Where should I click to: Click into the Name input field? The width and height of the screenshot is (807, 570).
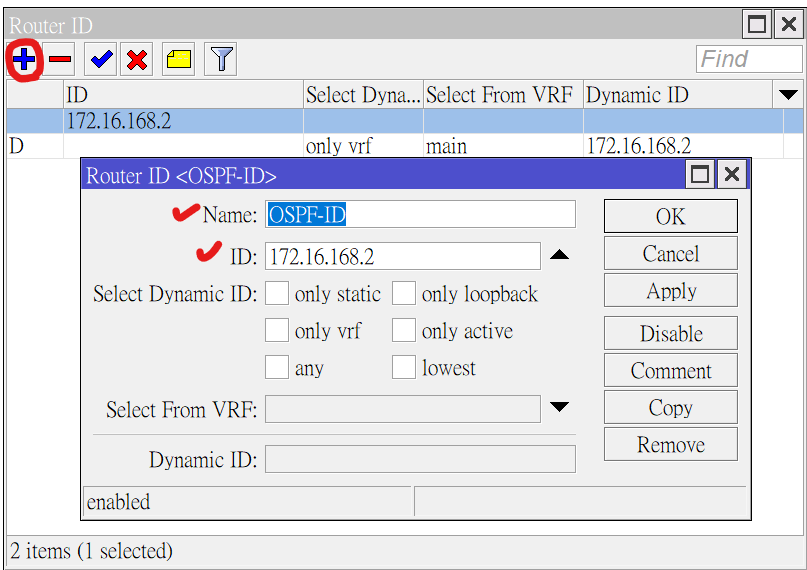coord(420,214)
